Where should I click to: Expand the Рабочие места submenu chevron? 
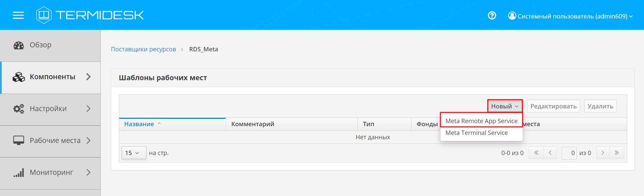[89, 141]
